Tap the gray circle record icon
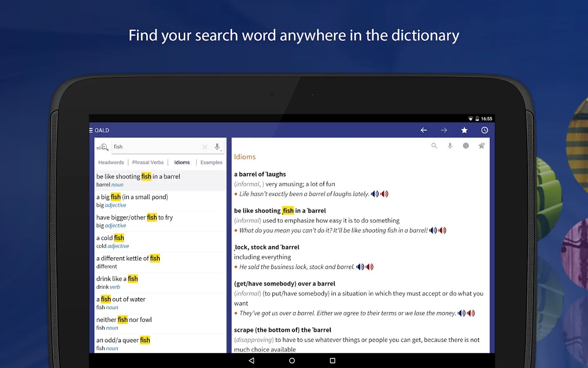The image size is (588, 368). (466, 146)
